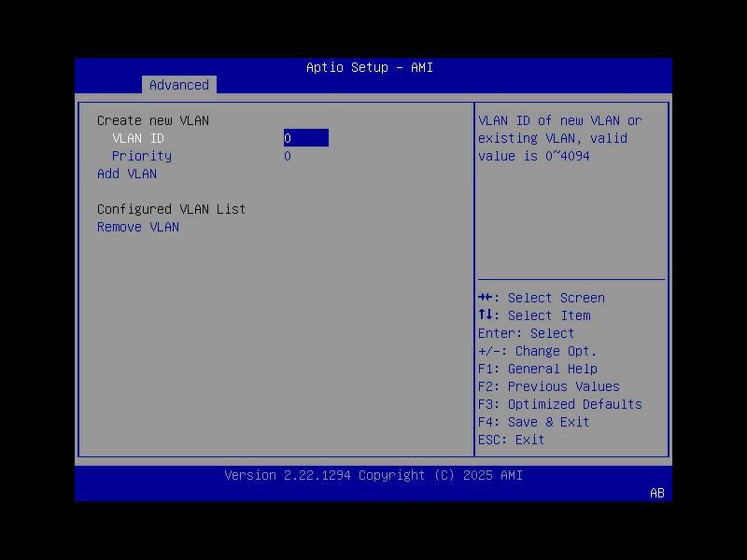Click the VLAN ID help description panel
The height and width of the screenshot is (560, 747).
click(x=569, y=138)
